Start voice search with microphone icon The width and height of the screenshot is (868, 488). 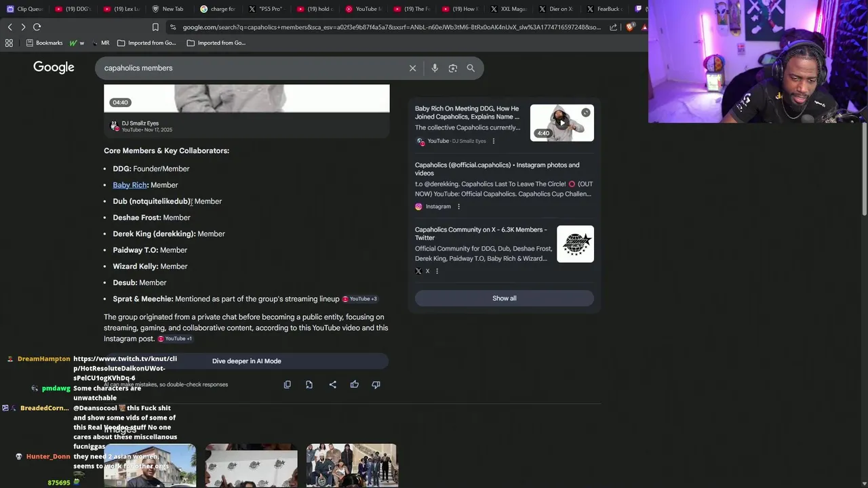(435, 68)
